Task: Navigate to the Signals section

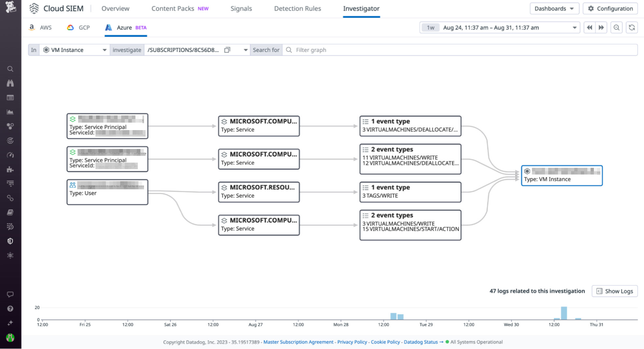Action: tap(241, 8)
